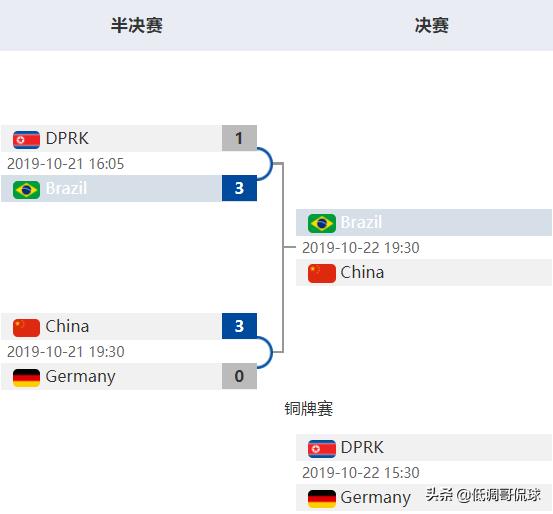
Task: Click the Germany flag in bronze match
Action: 321,498
